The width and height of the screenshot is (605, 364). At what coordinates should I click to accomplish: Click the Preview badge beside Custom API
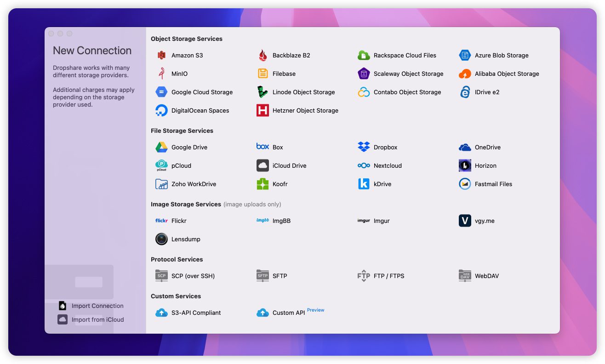coord(316,310)
